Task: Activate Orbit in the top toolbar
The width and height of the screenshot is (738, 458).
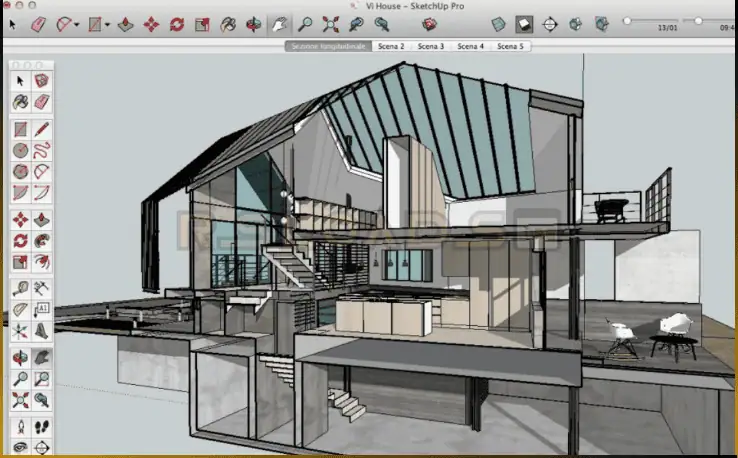Action: (253, 24)
